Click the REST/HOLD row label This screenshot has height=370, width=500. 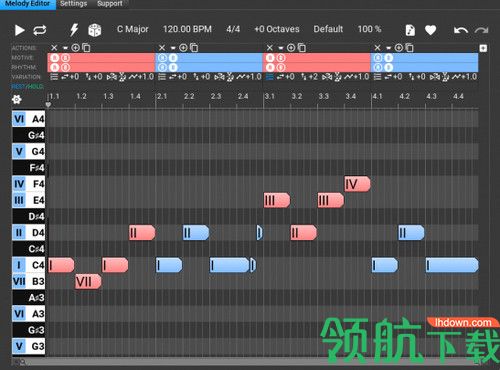[x=27, y=87]
